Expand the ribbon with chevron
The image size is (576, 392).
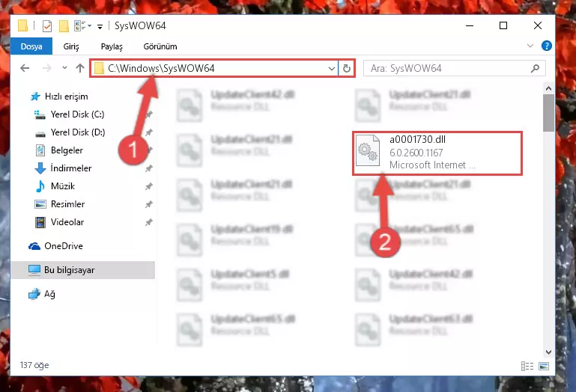pos(530,46)
